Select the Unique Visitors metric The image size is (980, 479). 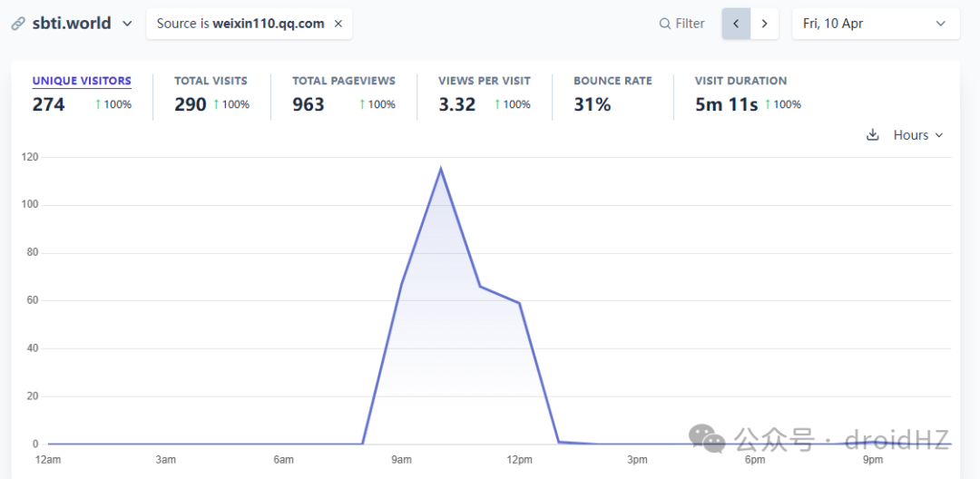click(82, 95)
